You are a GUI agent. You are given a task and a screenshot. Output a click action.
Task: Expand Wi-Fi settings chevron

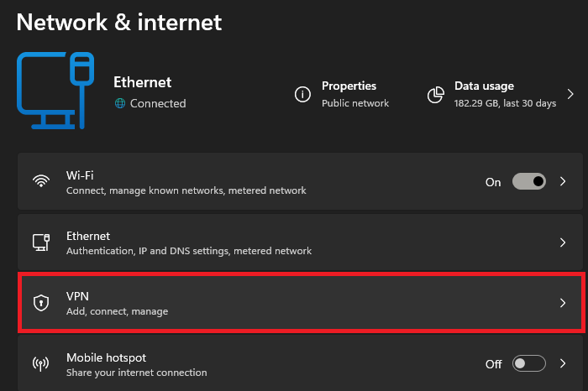tap(563, 181)
